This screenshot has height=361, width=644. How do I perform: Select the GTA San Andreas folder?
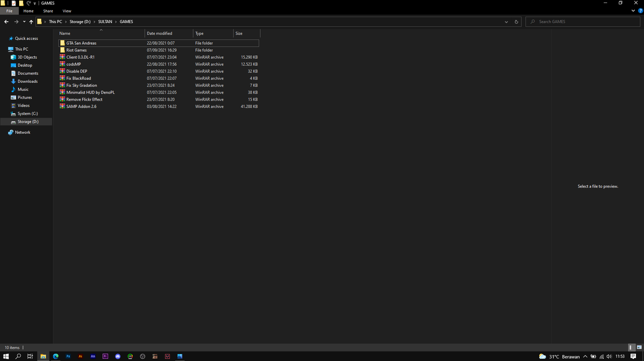point(158,43)
